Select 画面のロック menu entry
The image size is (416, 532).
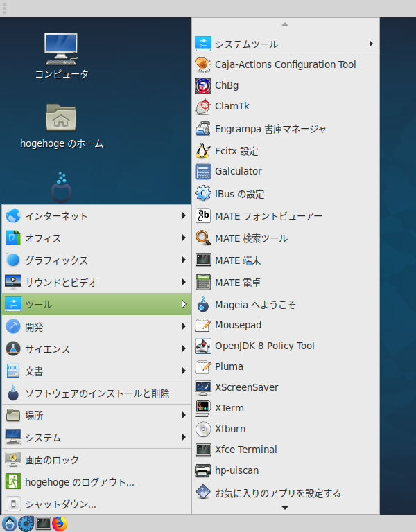click(x=97, y=460)
